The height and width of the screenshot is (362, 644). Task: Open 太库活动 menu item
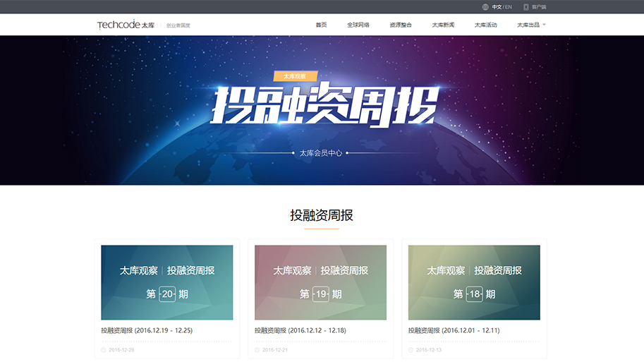click(486, 25)
